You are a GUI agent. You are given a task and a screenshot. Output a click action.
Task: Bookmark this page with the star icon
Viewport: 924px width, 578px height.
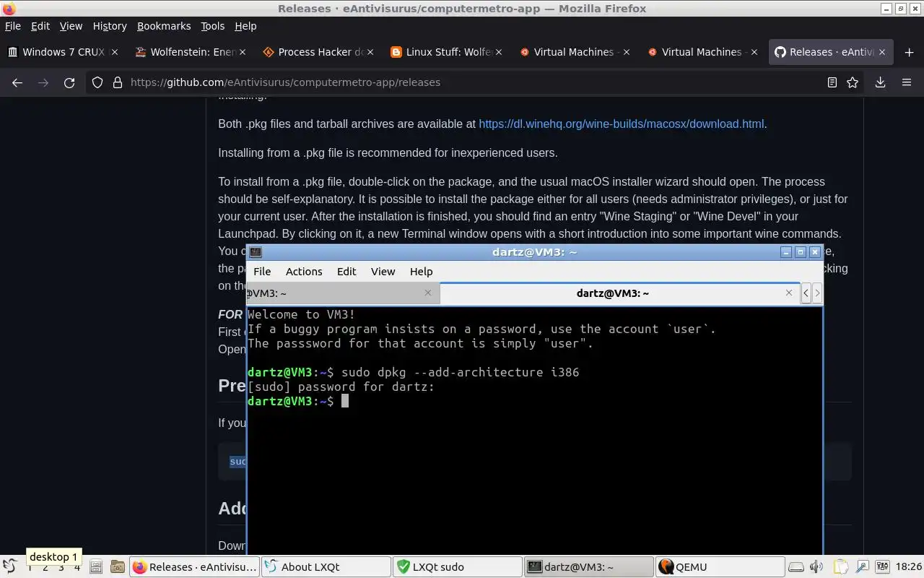853,82
